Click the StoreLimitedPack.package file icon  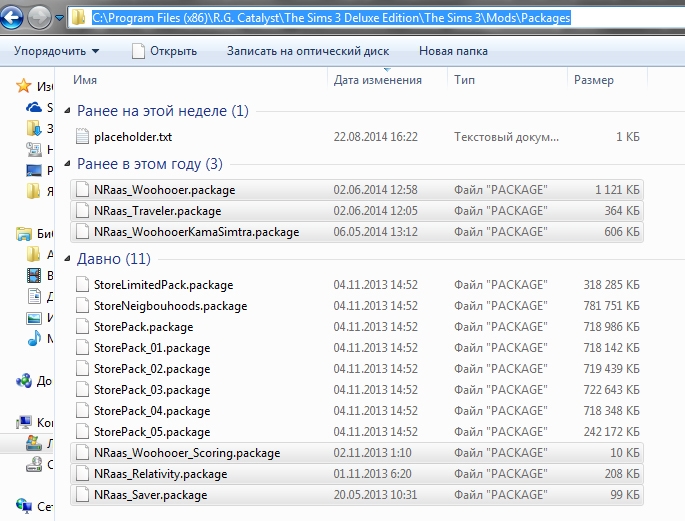point(82,285)
